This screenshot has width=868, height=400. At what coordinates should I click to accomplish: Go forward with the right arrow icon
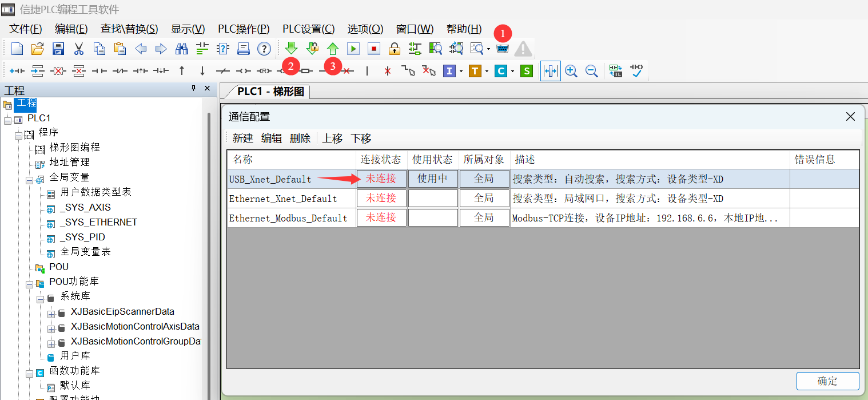pyautogui.click(x=161, y=49)
